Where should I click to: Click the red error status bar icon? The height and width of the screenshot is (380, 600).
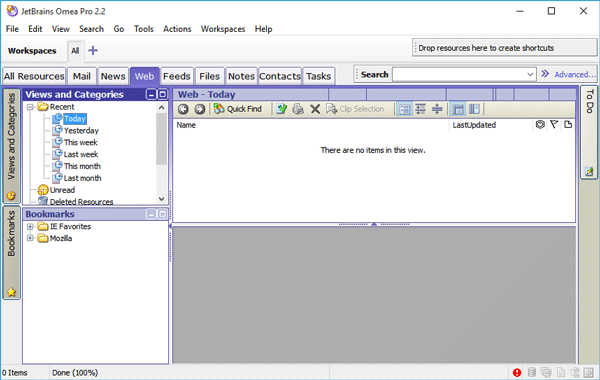[x=517, y=372]
